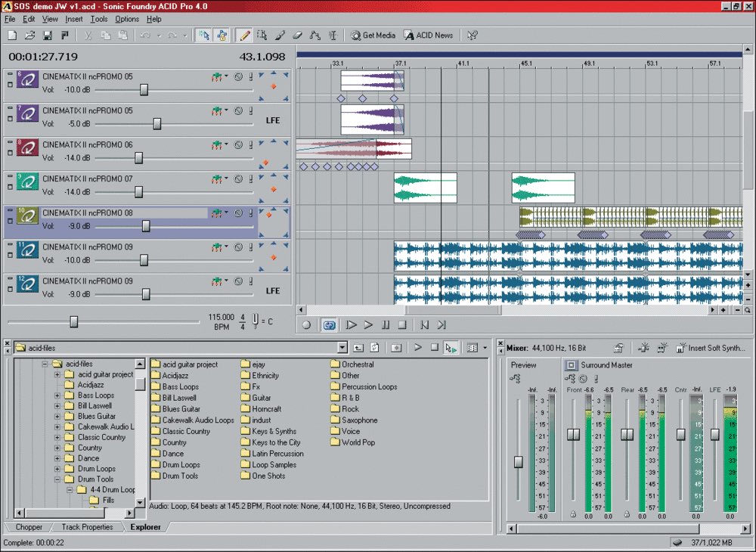Select the Envelope tool
The width and height of the screenshot is (756, 552).
click(316, 35)
